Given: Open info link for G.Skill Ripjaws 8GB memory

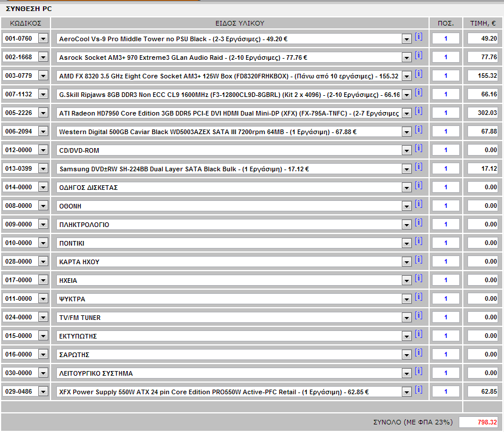Looking at the screenshot, I should pyautogui.click(x=419, y=93).
